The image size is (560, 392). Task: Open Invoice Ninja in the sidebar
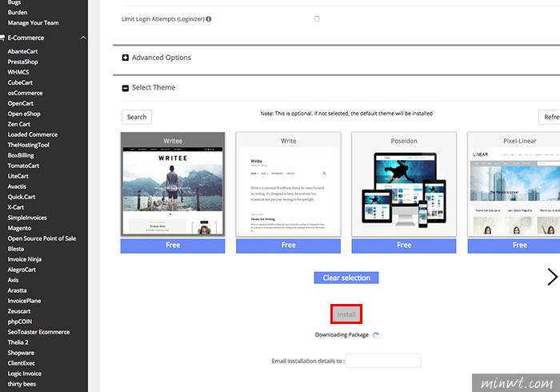(x=24, y=259)
